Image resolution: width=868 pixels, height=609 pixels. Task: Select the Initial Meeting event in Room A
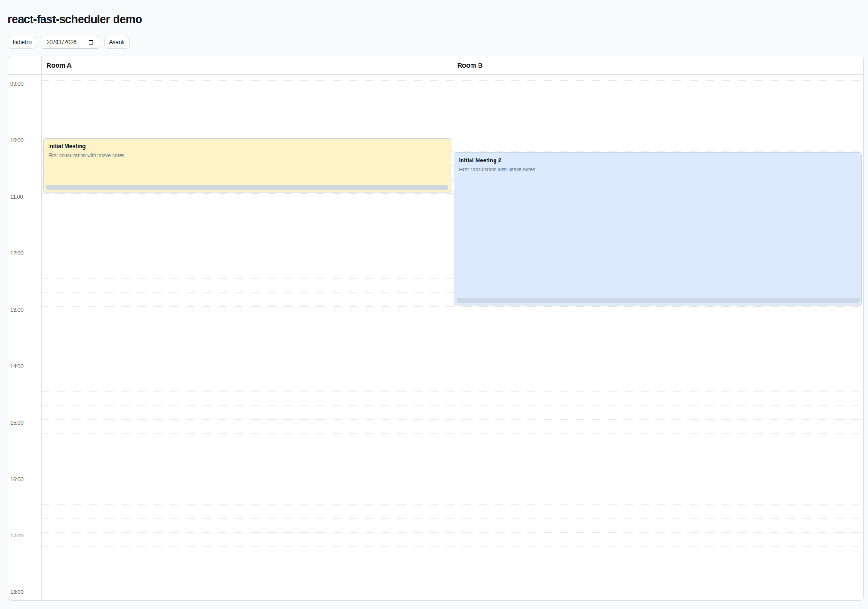(247, 165)
